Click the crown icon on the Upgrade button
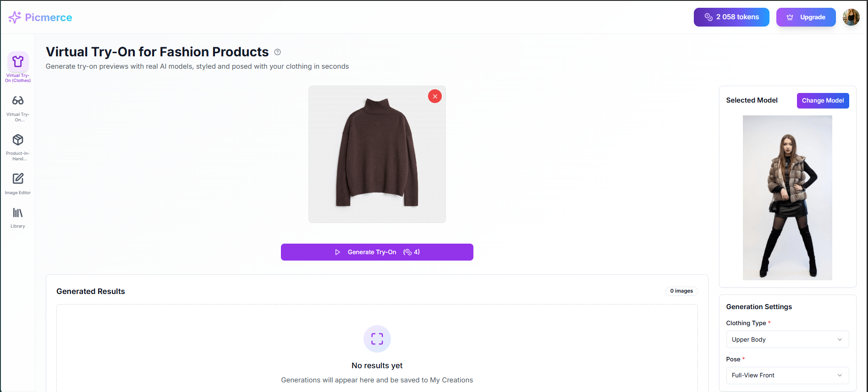This screenshot has height=392, width=868. [x=790, y=17]
